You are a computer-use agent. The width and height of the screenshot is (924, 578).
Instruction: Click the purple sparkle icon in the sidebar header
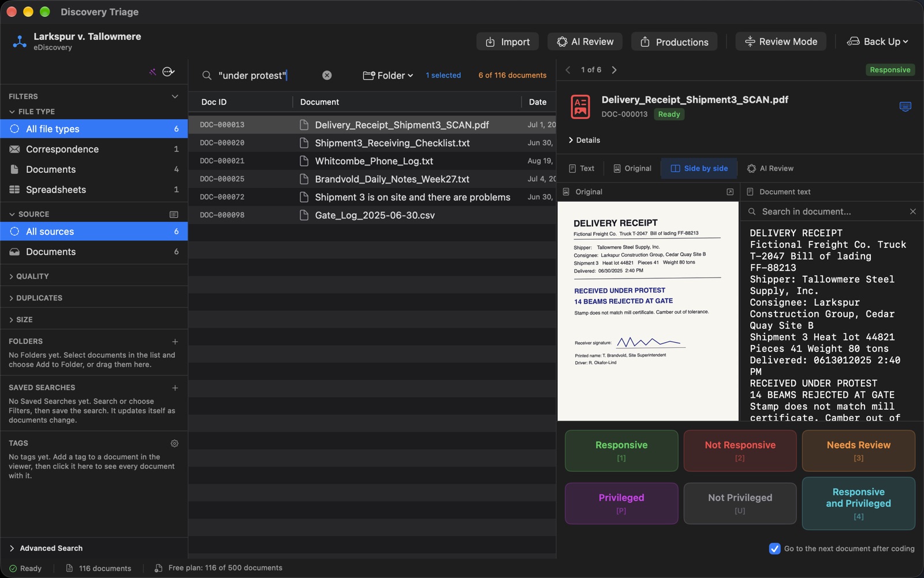(x=152, y=72)
